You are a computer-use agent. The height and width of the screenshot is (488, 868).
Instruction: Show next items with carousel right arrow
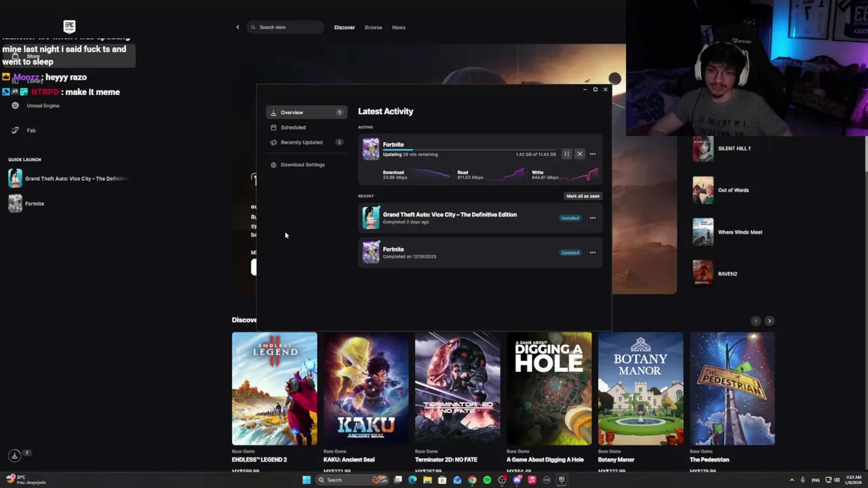click(x=769, y=321)
